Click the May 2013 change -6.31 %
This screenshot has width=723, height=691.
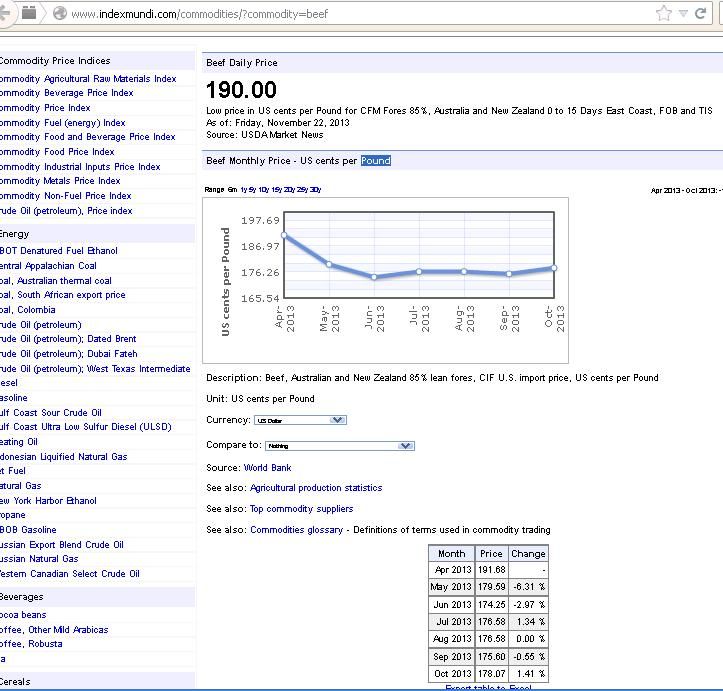point(529,587)
